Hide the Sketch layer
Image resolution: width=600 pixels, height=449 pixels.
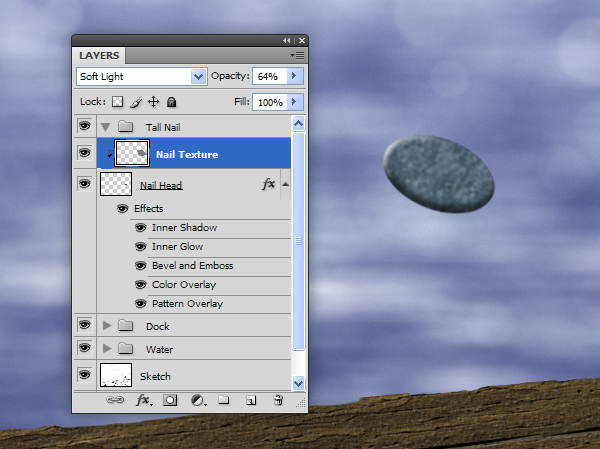85,374
